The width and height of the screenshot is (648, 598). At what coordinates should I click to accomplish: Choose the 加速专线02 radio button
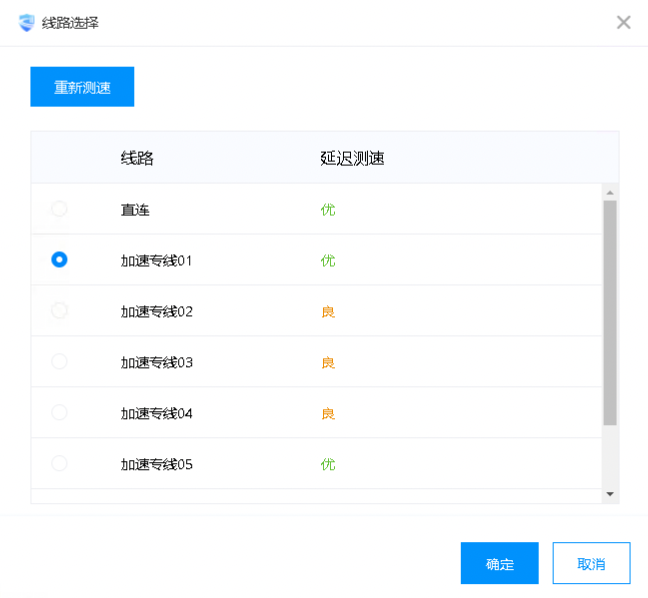click(59, 310)
